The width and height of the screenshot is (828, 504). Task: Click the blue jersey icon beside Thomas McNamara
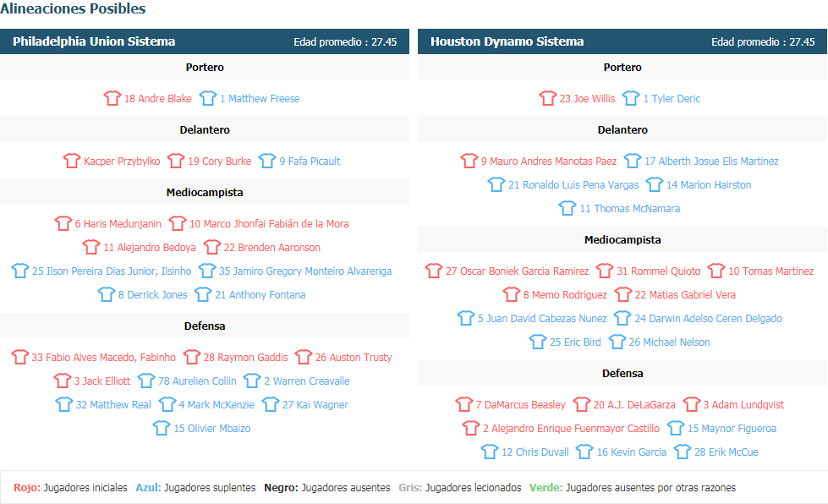568,208
